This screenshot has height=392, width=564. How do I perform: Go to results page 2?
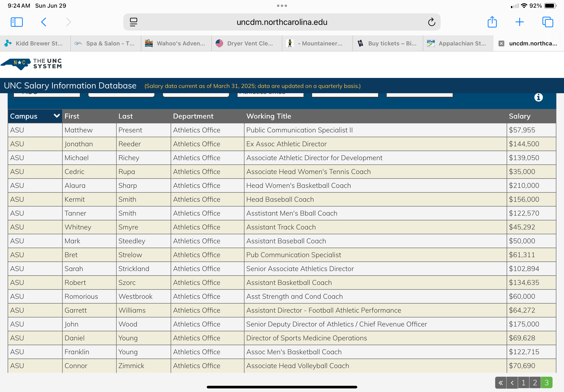click(535, 382)
